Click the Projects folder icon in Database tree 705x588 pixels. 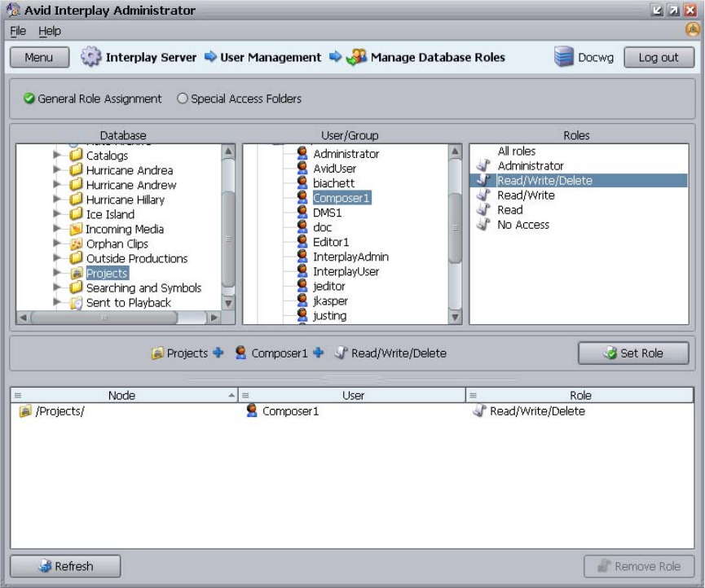[77, 273]
